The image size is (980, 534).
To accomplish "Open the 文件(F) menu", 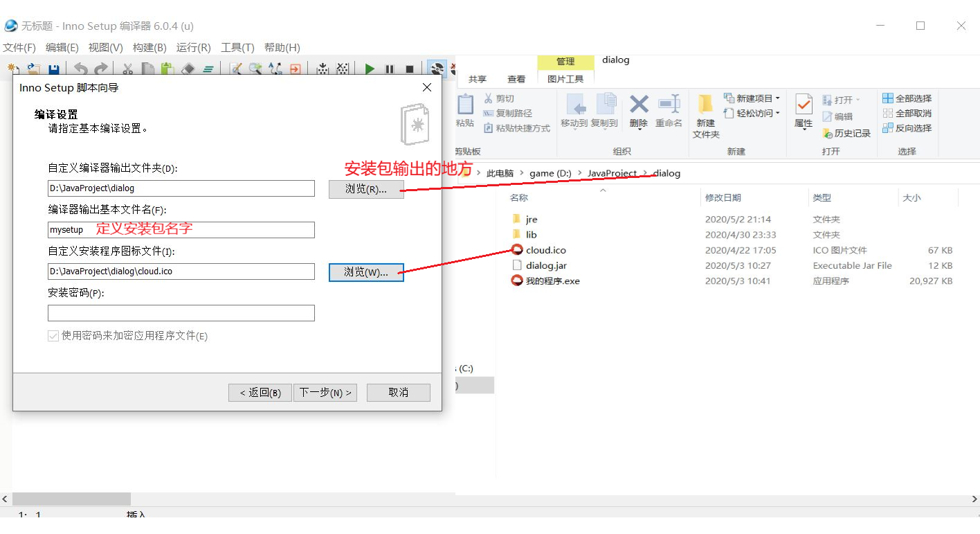I will tap(19, 48).
